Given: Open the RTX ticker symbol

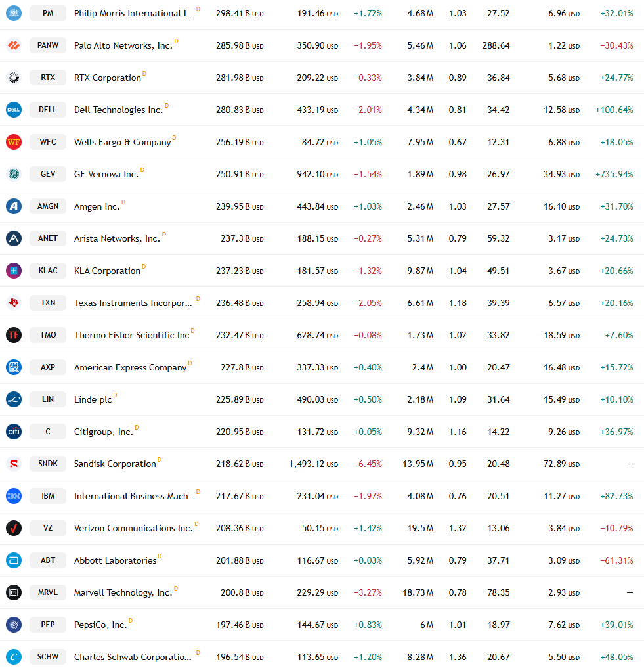Looking at the screenshot, I should pyautogui.click(x=48, y=78).
